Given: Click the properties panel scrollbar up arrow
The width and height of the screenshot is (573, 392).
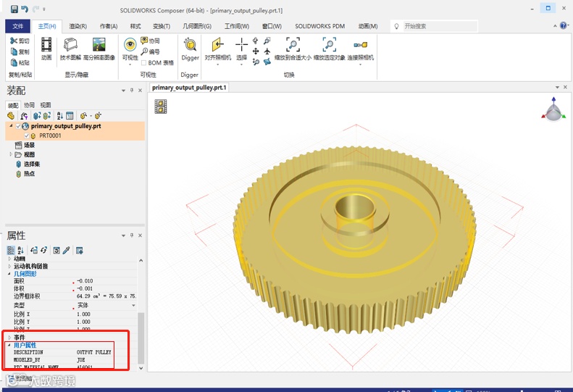Looking at the screenshot, I should [141, 261].
